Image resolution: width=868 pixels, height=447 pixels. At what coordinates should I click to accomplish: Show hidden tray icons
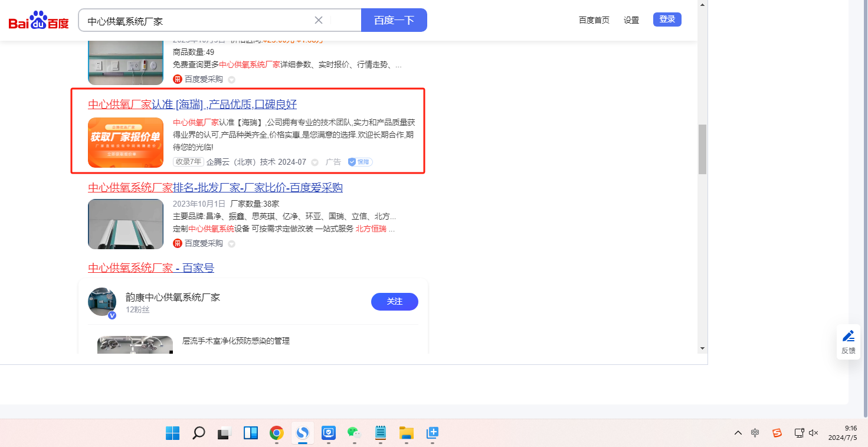[x=738, y=433]
